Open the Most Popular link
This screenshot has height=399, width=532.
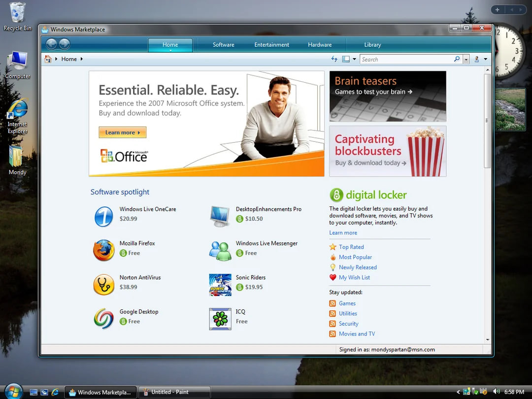click(355, 257)
